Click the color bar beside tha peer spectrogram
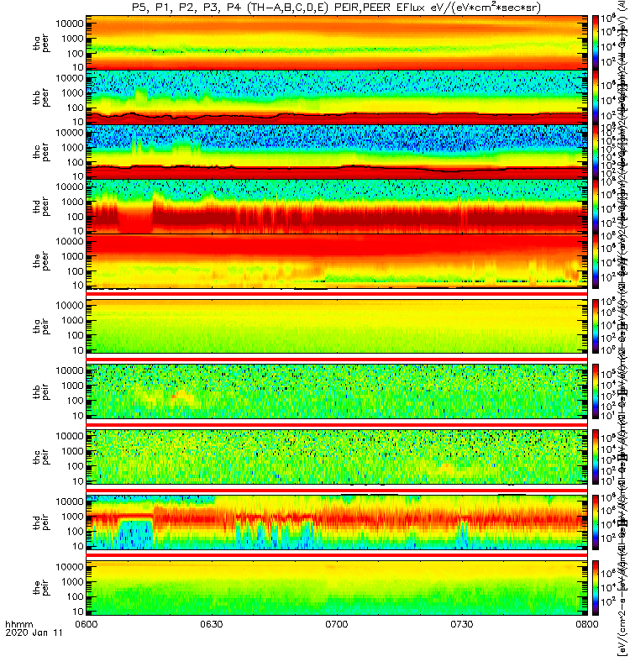630x672 pixels. [x=596, y=43]
